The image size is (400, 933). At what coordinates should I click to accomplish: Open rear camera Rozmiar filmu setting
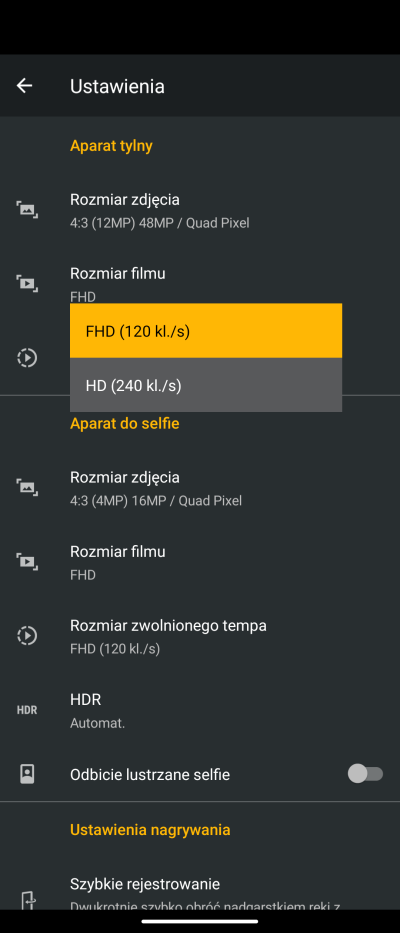click(200, 284)
